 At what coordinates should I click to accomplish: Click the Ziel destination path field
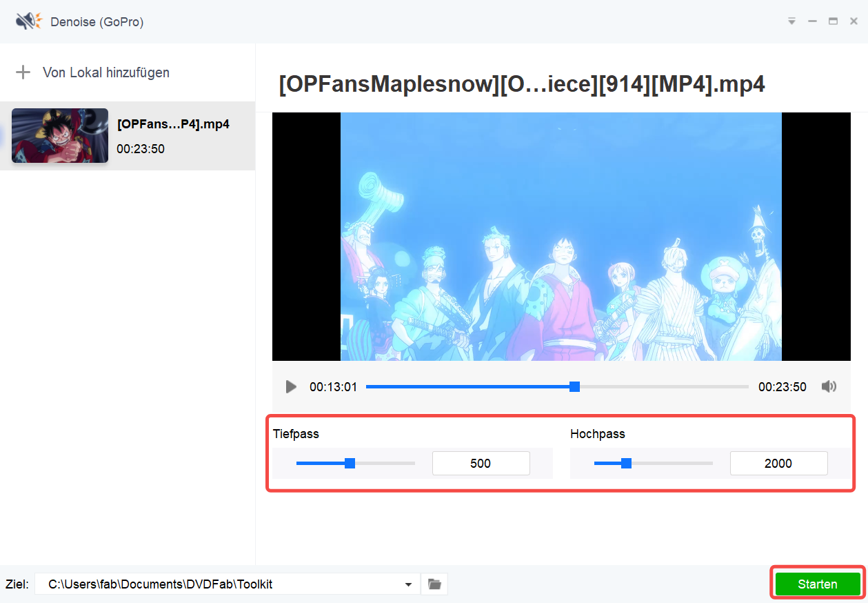[221, 584]
